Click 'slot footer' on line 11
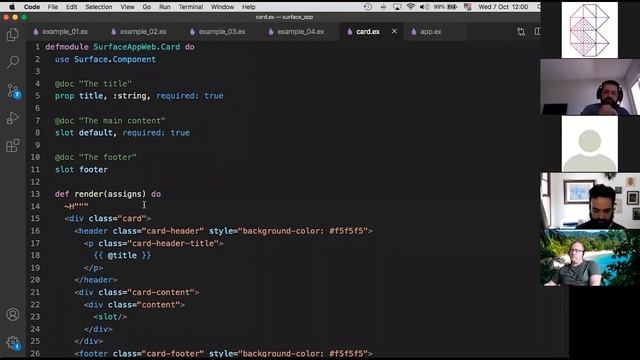The width and height of the screenshot is (640, 360). (81, 169)
